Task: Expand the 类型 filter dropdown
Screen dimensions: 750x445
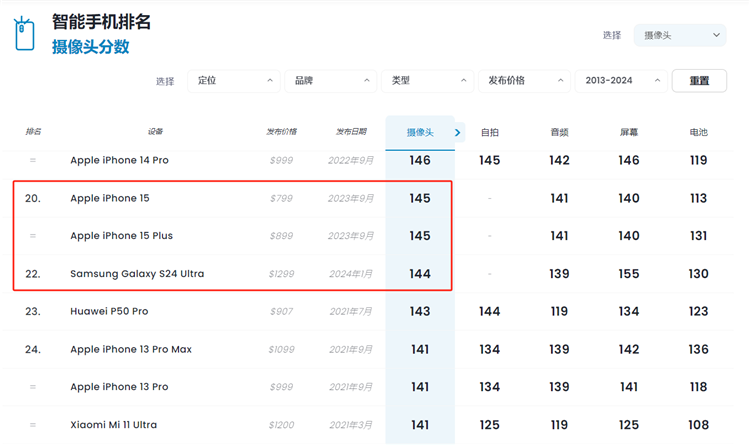Action: [427, 81]
